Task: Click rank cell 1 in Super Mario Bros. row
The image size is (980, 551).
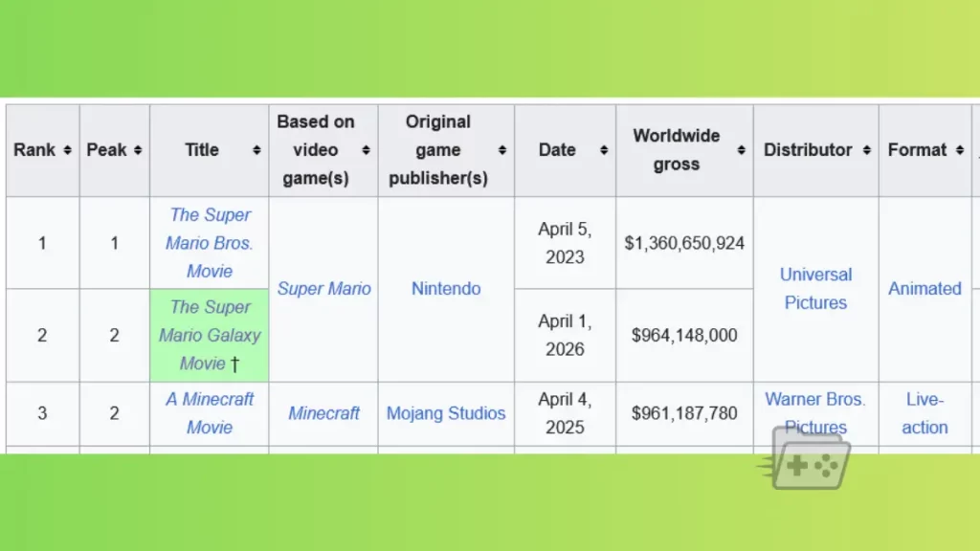Action: click(x=42, y=243)
